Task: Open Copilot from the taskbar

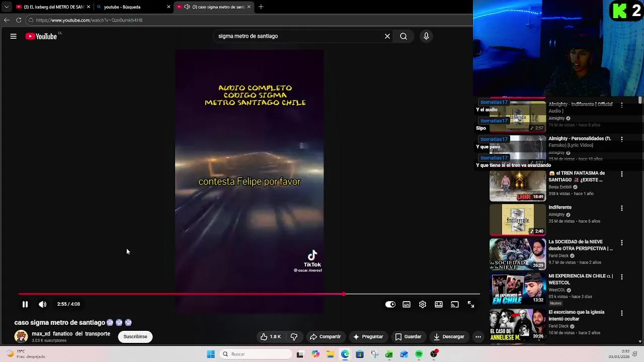Action: [x=315, y=354]
